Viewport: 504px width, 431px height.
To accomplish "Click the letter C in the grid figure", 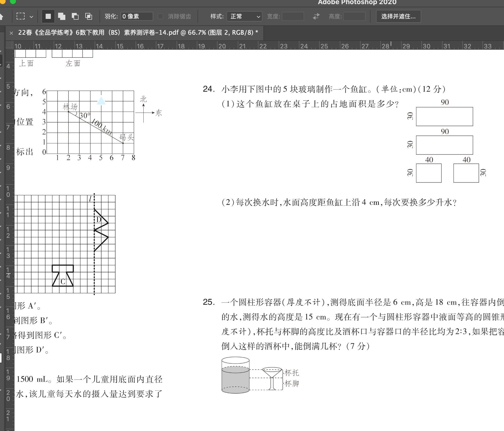I will click(63, 282).
